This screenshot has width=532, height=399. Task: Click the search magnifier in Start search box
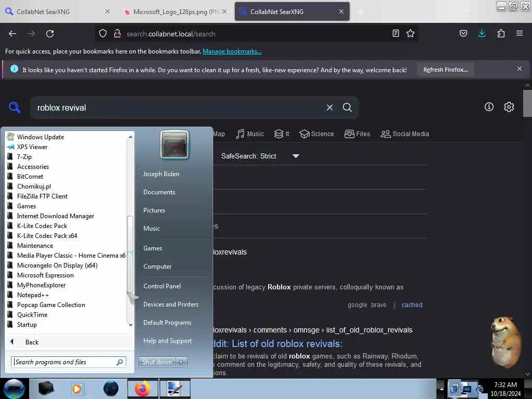[120, 362]
